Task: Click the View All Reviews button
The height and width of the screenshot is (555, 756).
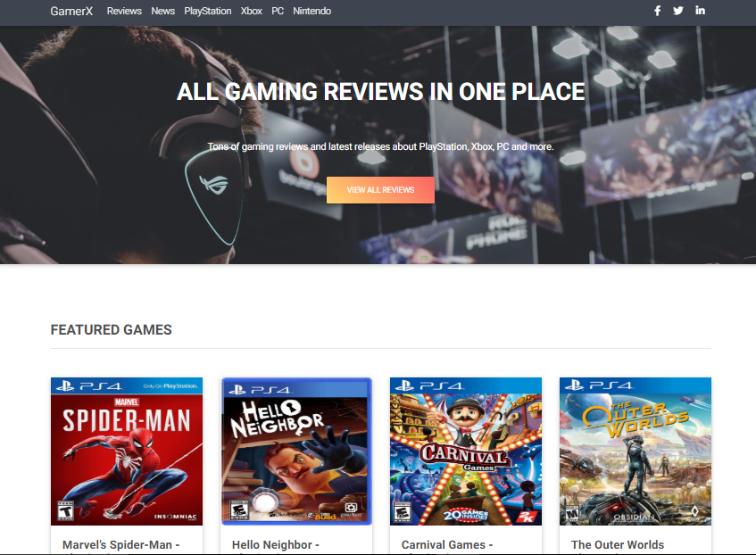Action: point(380,190)
